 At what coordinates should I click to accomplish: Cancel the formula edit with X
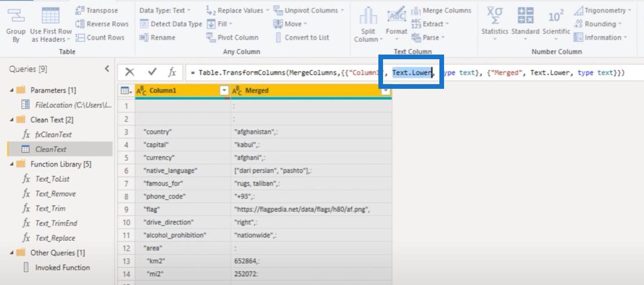130,73
